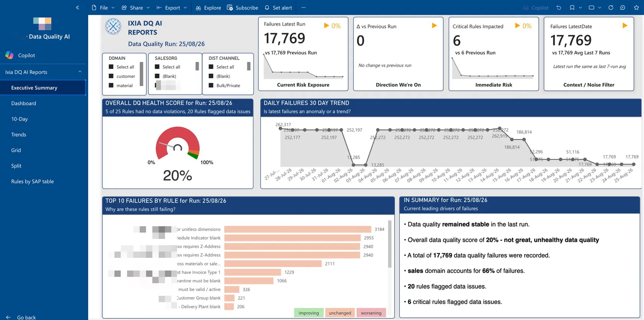
Task: Click the Data Quality Run: 25/08/26 text
Action: point(166,44)
